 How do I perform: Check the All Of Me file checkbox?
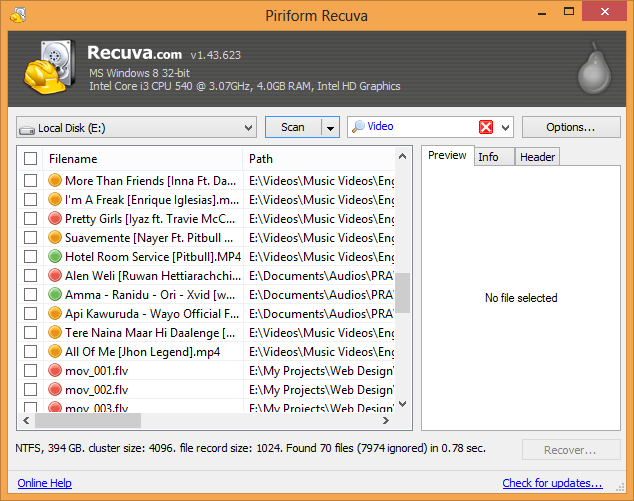click(30, 351)
